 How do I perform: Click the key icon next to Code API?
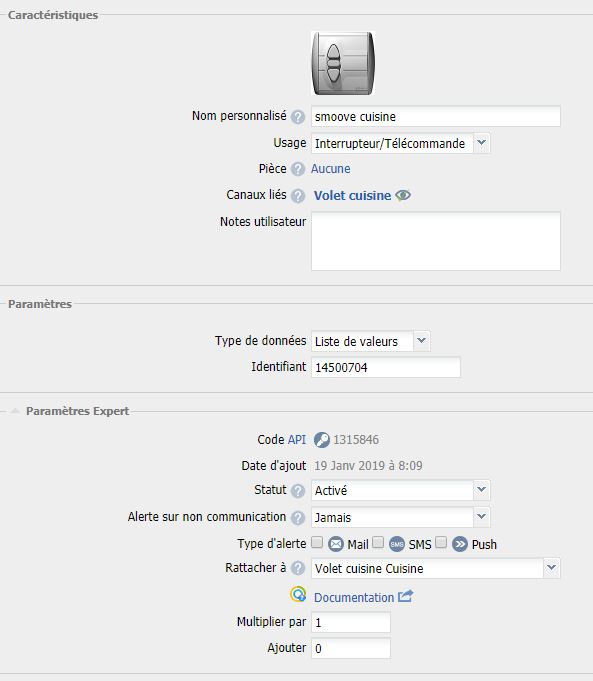click(322, 440)
